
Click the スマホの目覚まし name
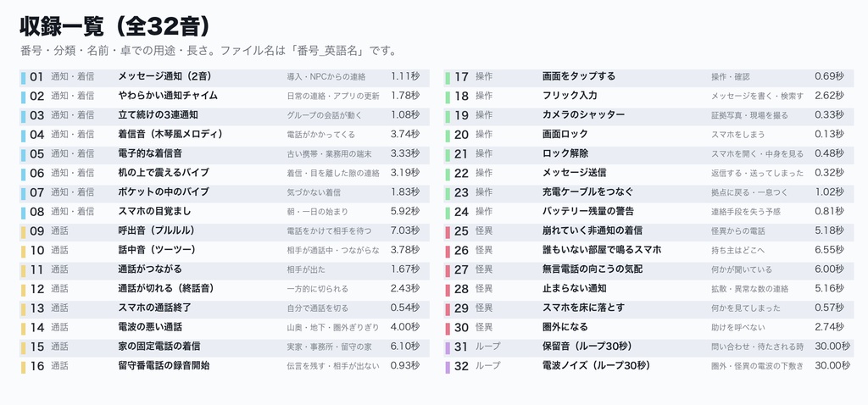point(154,211)
